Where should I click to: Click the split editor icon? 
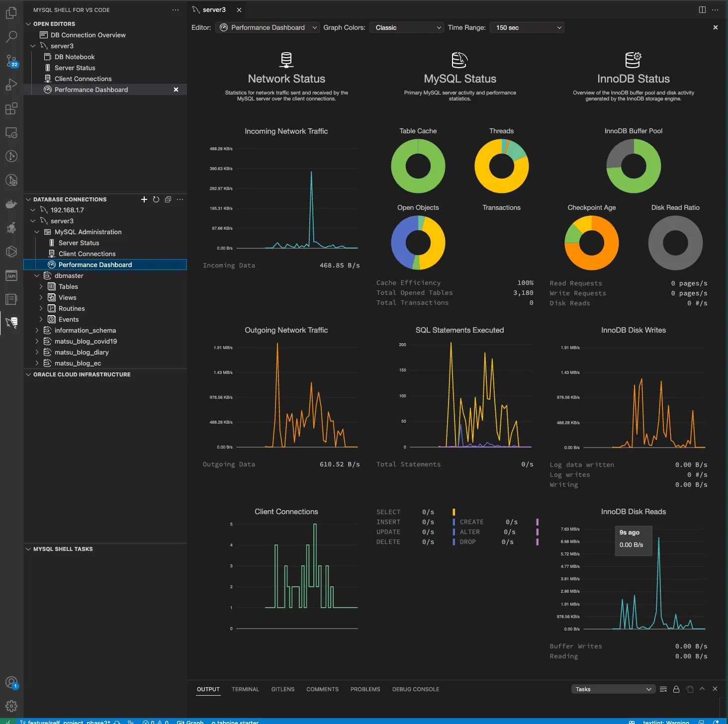(702, 10)
